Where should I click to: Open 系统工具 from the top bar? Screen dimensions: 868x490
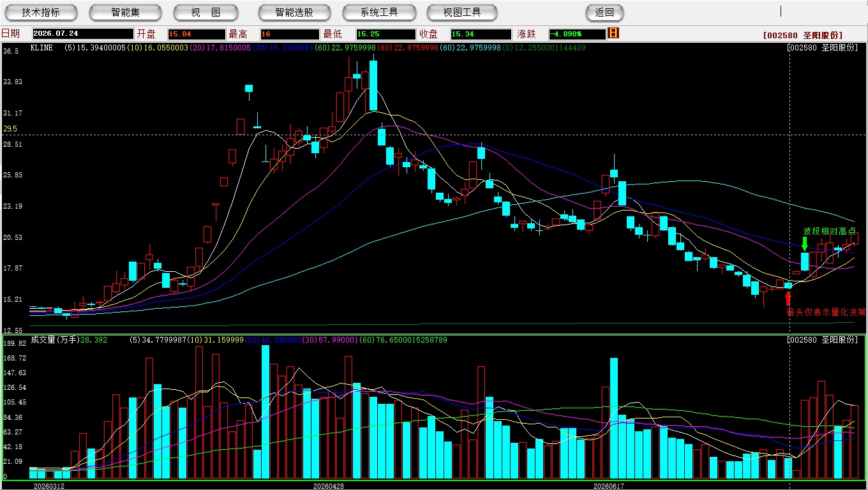(x=379, y=13)
